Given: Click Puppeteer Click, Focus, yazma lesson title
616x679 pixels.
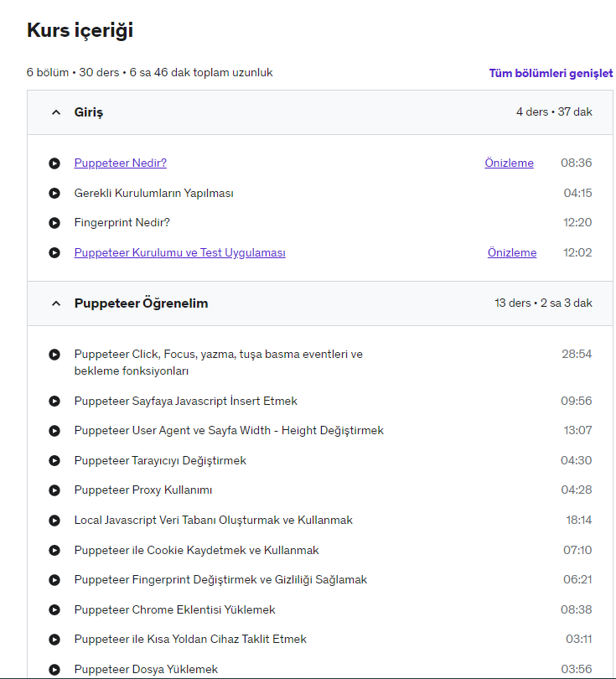Looking at the screenshot, I should [218, 362].
